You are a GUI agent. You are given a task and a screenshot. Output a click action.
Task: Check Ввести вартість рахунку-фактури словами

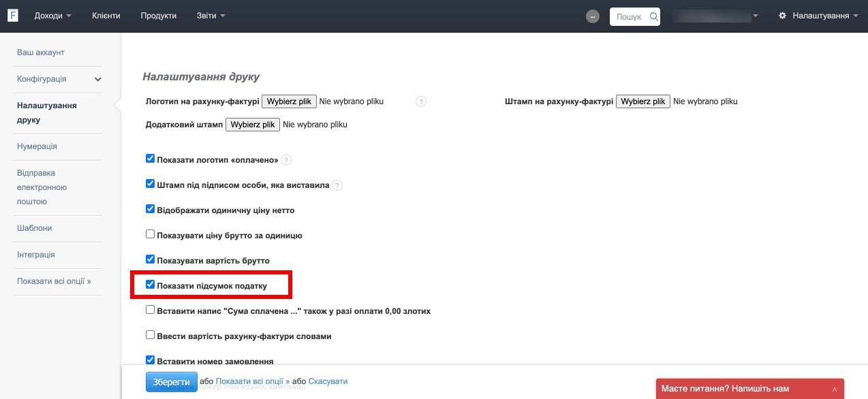point(151,335)
